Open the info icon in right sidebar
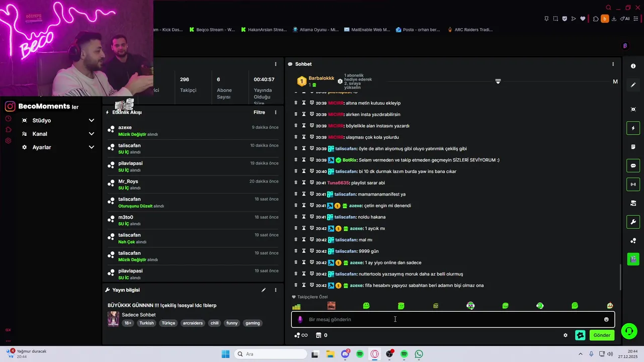This screenshot has height=362, width=644. [x=633, y=66]
